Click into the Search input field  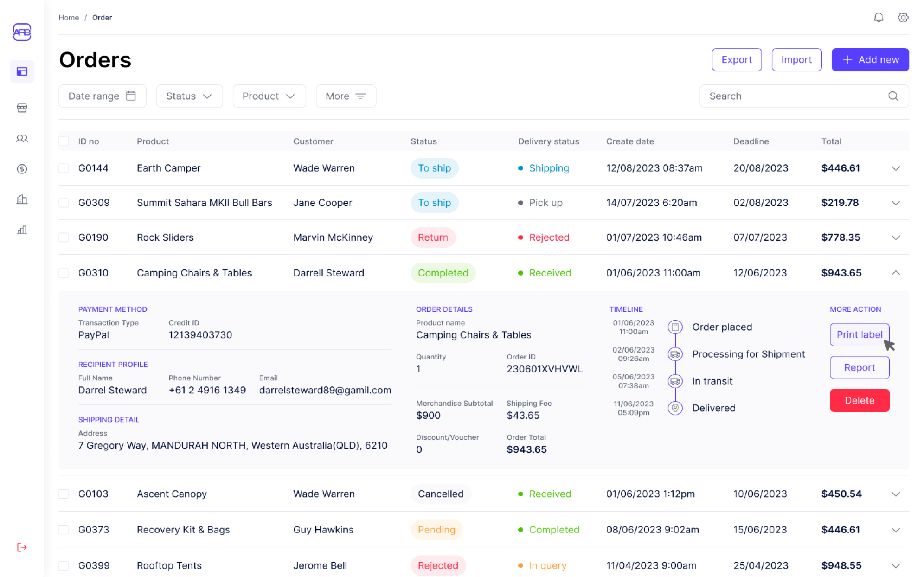click(x=793, y=96)
